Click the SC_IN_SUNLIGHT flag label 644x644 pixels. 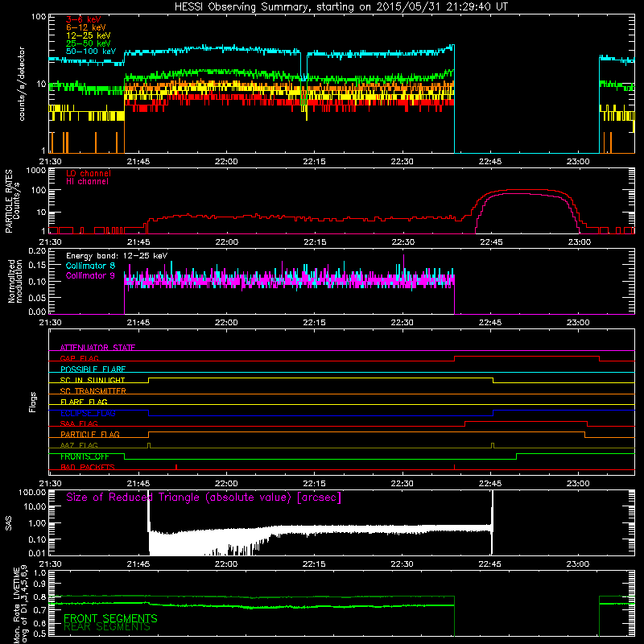[x=93, y=380]
